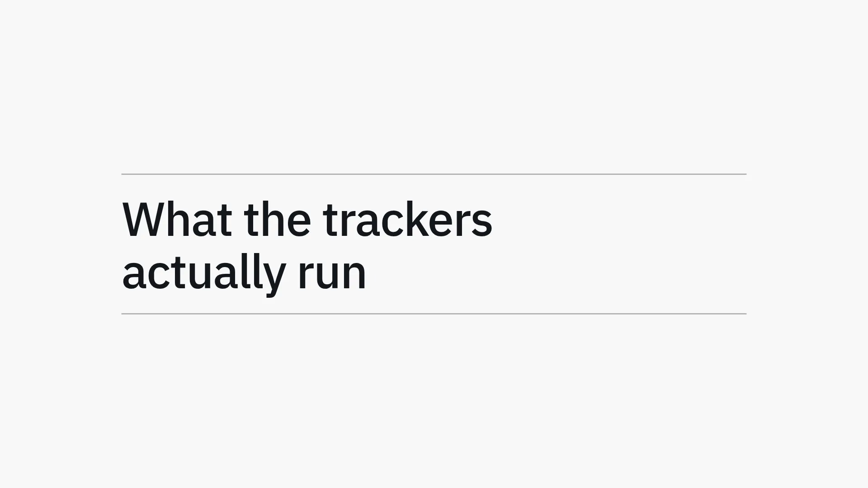The height and width of the screenshot is (488, 868).
Task: Click the word "trackers" in the heading
Action: pos(408,220)
